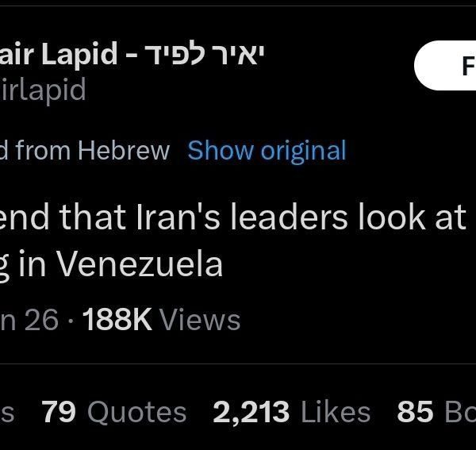Click the word "Views" beside 188K
This screenshot has height=450, width=476.
click(x=200, y=320)
